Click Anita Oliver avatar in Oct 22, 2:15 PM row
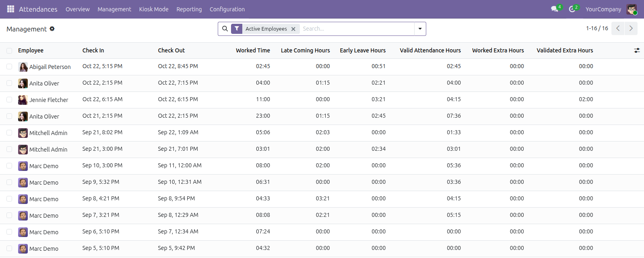The image size is (644, 258). pyautogui.click(x=23, y=83)
